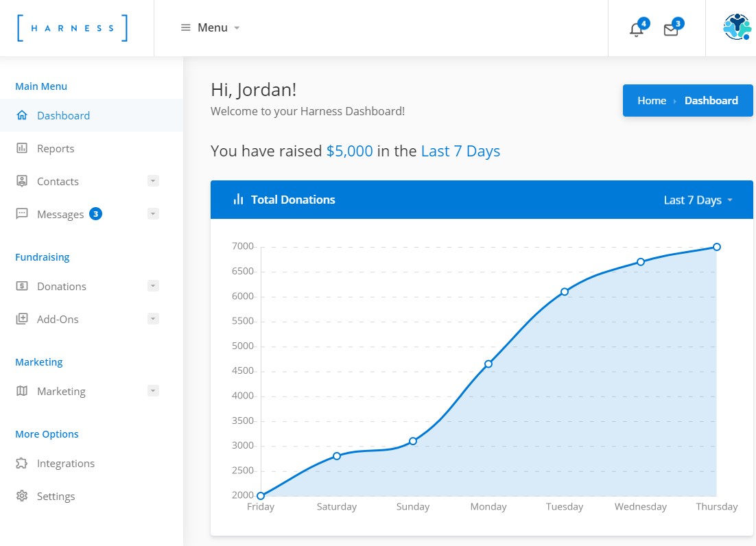Open the Last 7 Days link above the chart

coord(460,151)
